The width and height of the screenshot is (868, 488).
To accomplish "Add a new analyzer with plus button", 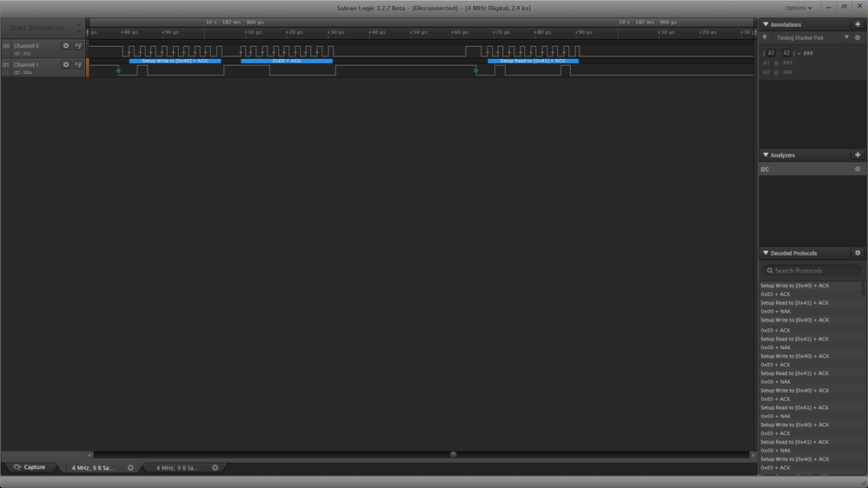I will (858, 155).
